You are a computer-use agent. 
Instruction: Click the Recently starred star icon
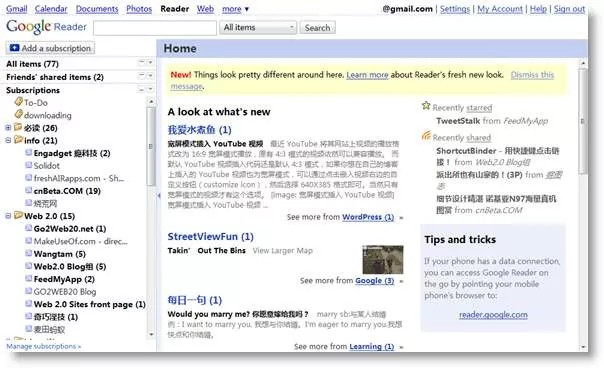[426, 106]
